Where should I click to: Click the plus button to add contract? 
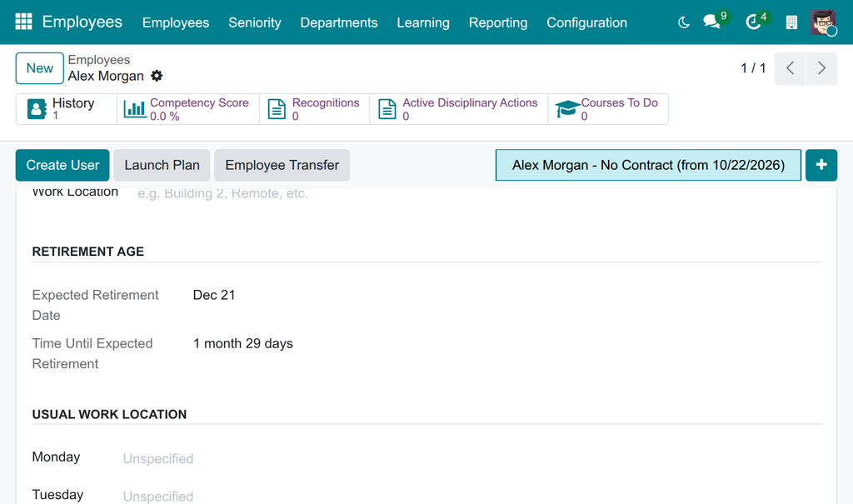point(821,165)
